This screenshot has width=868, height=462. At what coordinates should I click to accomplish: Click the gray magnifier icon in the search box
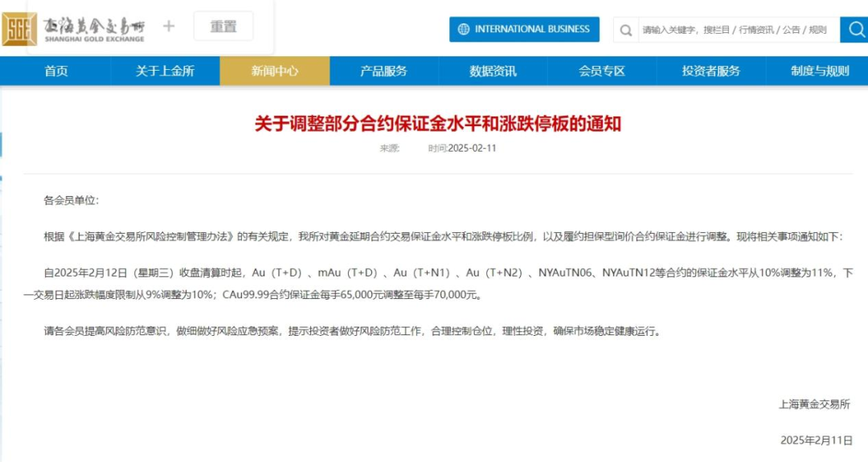pos(626,31)
